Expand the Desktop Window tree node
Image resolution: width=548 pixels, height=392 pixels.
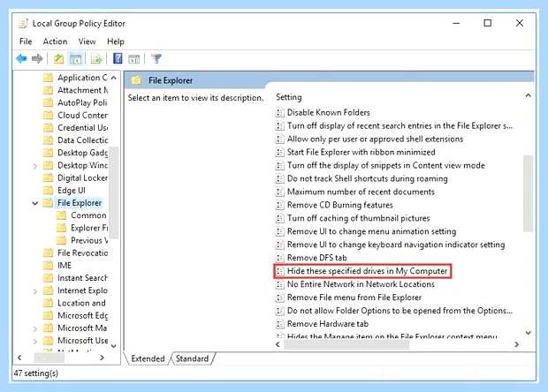click(x=35, y=166)
